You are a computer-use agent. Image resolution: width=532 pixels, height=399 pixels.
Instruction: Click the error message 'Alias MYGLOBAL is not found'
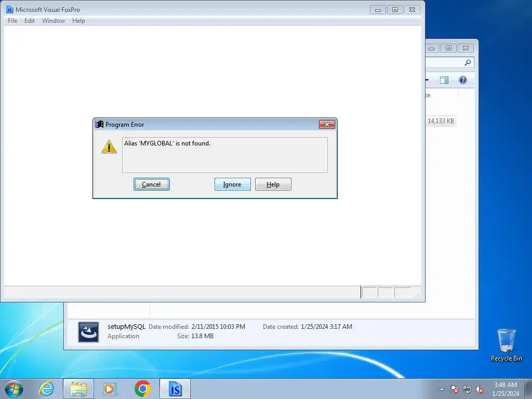[x=167, y=143]
